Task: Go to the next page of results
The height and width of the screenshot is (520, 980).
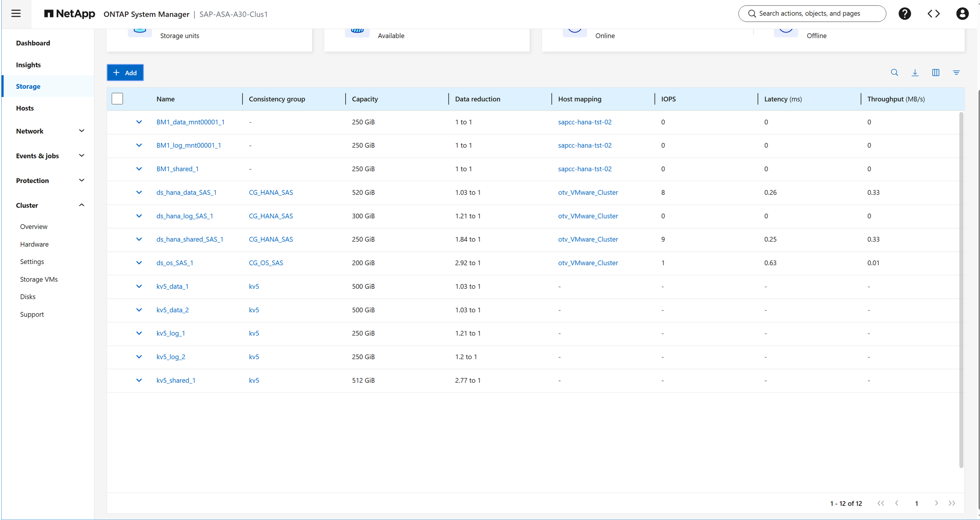Action: [x=936, y=503]
